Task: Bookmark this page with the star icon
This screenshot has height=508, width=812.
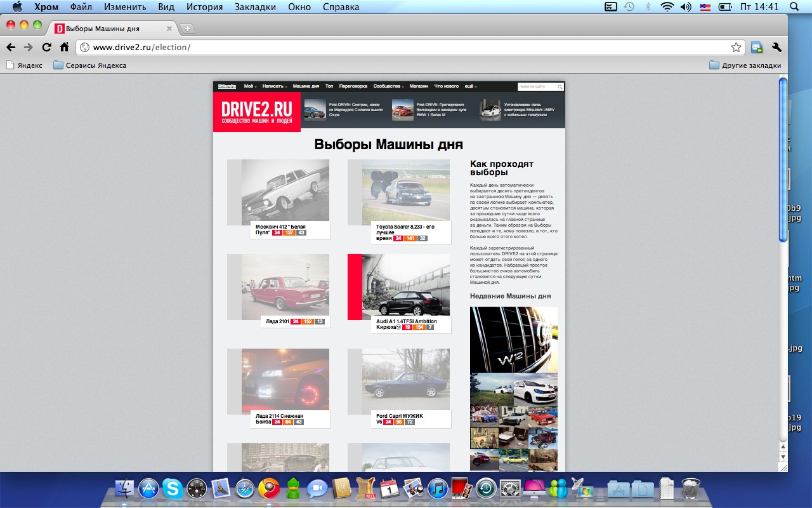Action: (736, 47)
